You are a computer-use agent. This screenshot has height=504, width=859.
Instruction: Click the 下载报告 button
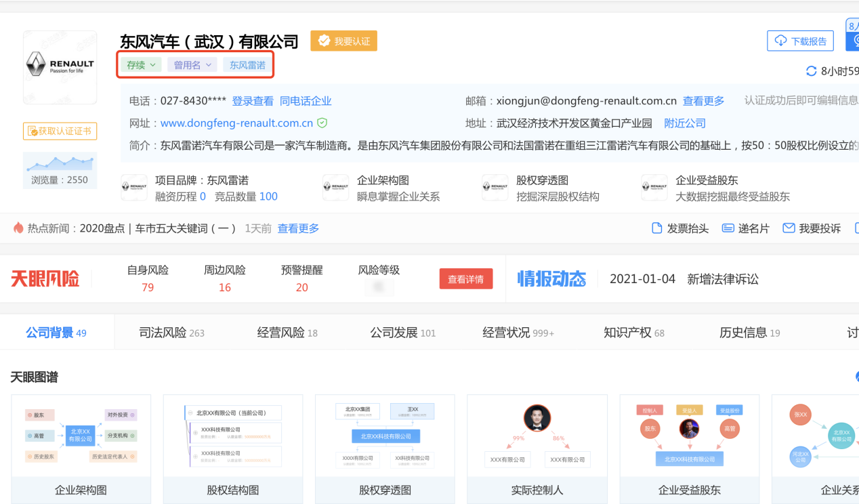click(801, 41)
